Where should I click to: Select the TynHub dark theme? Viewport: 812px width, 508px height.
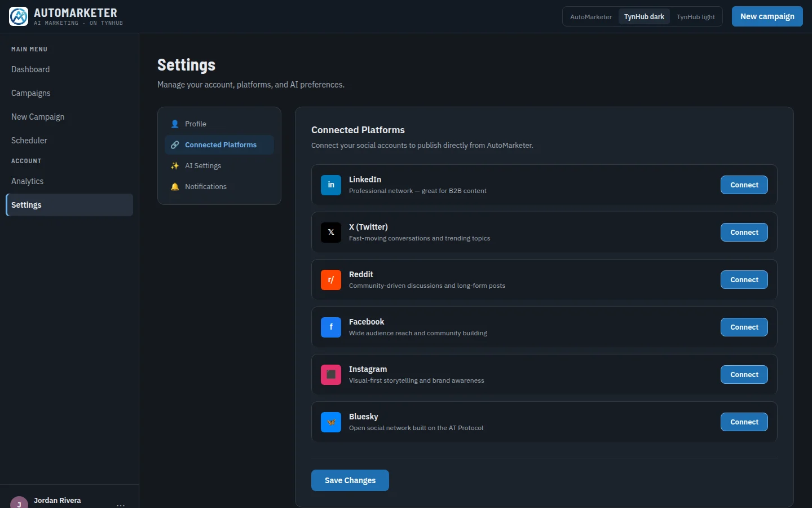644,17
